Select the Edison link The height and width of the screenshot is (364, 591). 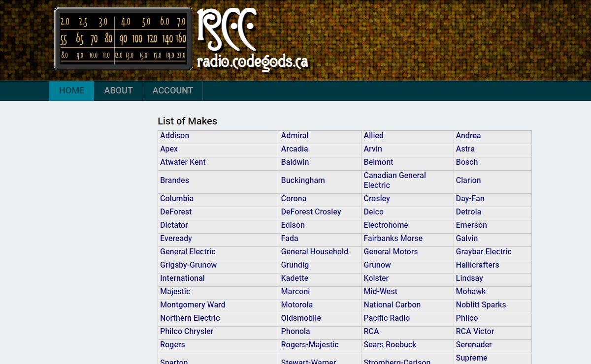point(293,225)
